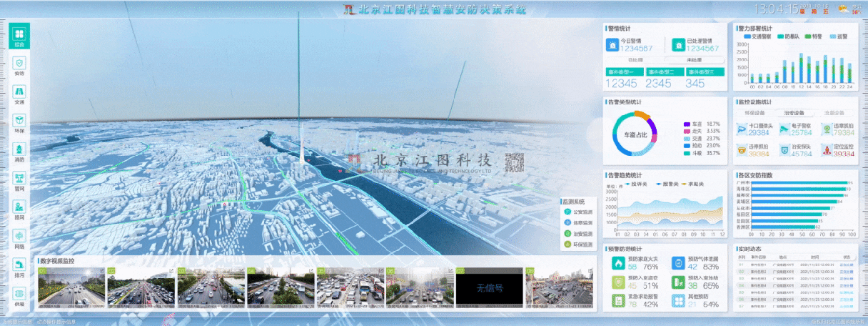Screen dimensions: 868x326
Task: Toggle 公安监测 in monitoring system legend
Action: pos(578,212)
